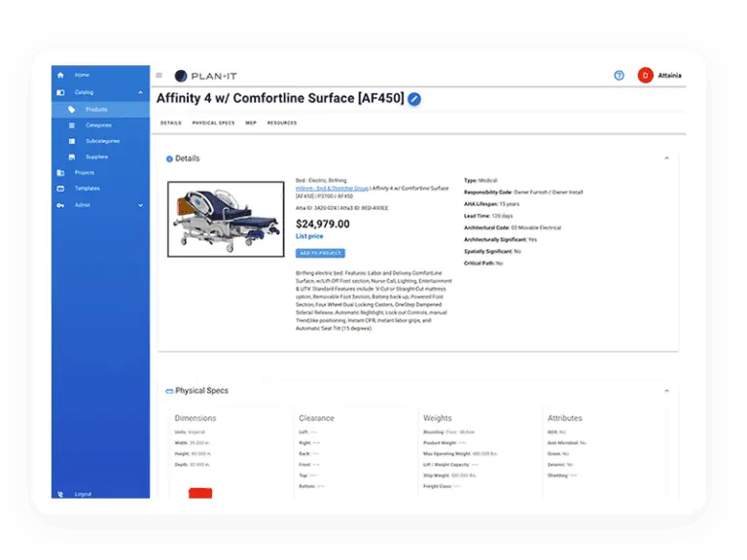Collapse the Physical Specs section chevron

coord(666,391)
